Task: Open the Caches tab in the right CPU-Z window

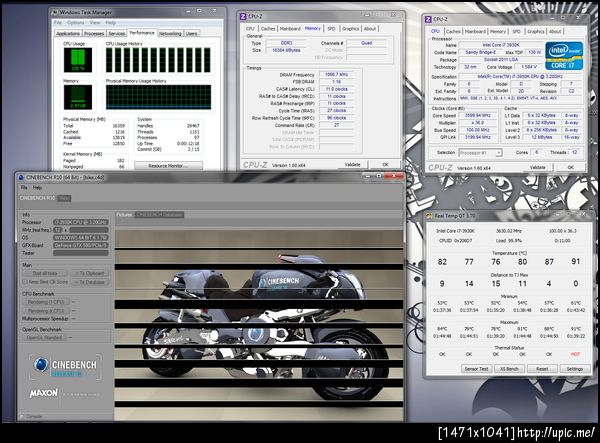Action: coord(453,31)
